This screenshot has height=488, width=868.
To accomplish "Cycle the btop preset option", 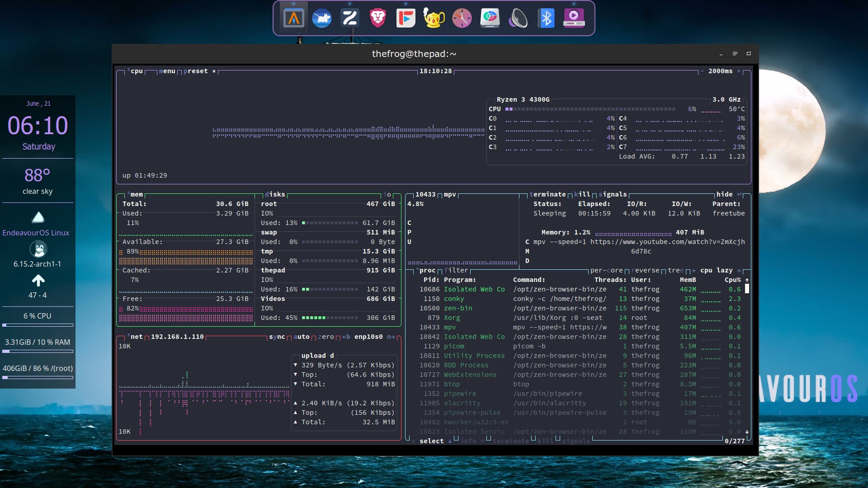I will 196,71.
